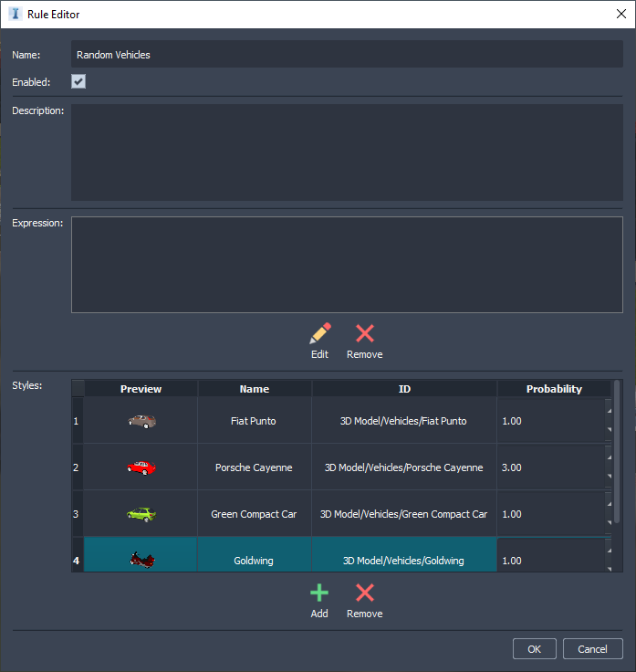Viewport: 636px width, 672px height.
Task: Click into the Expression text box
Action: pos(347,265)
